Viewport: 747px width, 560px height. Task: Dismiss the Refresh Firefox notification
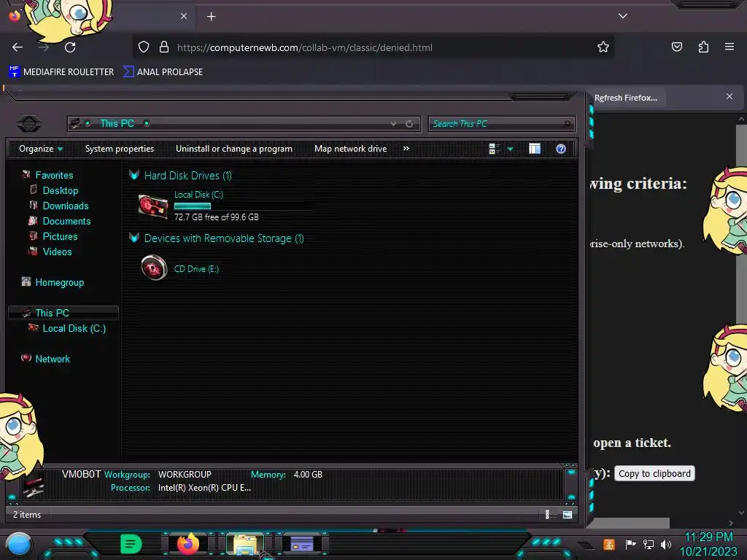coord(729,97)
